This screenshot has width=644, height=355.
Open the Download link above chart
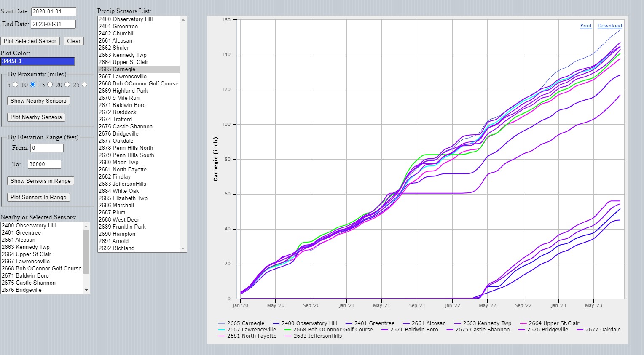(x=609, y=26)
